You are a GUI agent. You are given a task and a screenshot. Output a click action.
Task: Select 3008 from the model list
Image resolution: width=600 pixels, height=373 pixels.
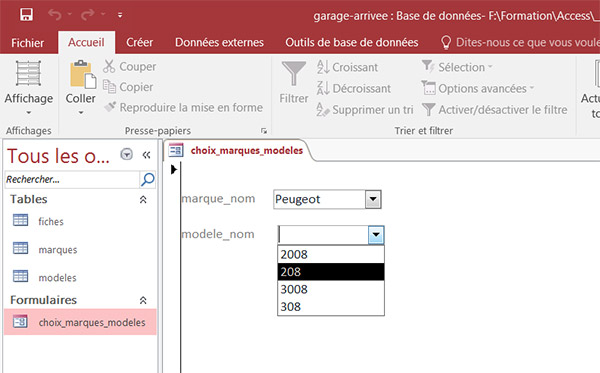(331, 289)
